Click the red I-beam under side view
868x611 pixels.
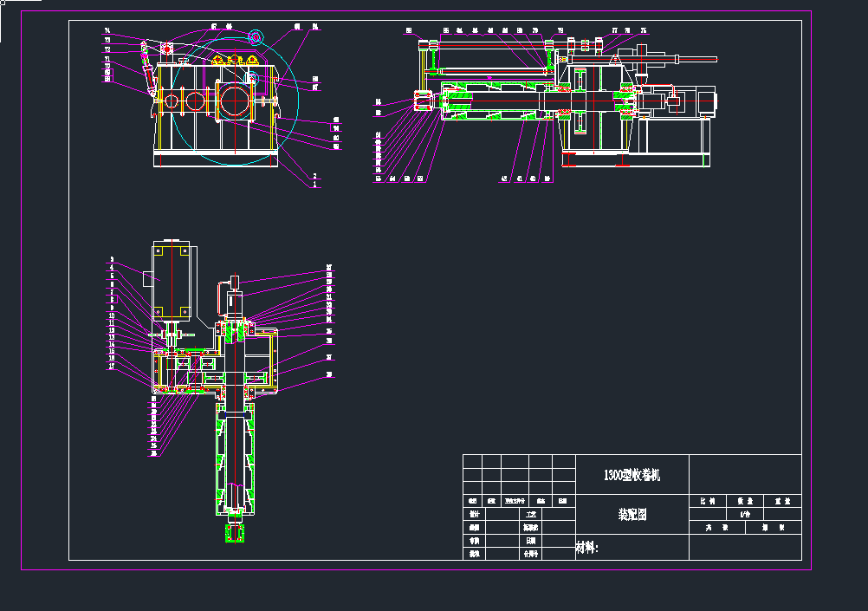[568, 159]
